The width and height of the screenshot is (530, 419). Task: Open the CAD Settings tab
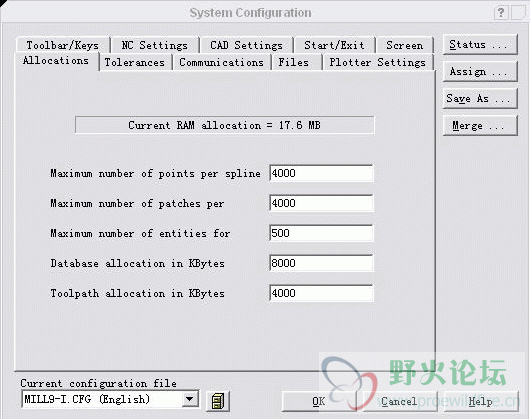(x=246, y=45)
